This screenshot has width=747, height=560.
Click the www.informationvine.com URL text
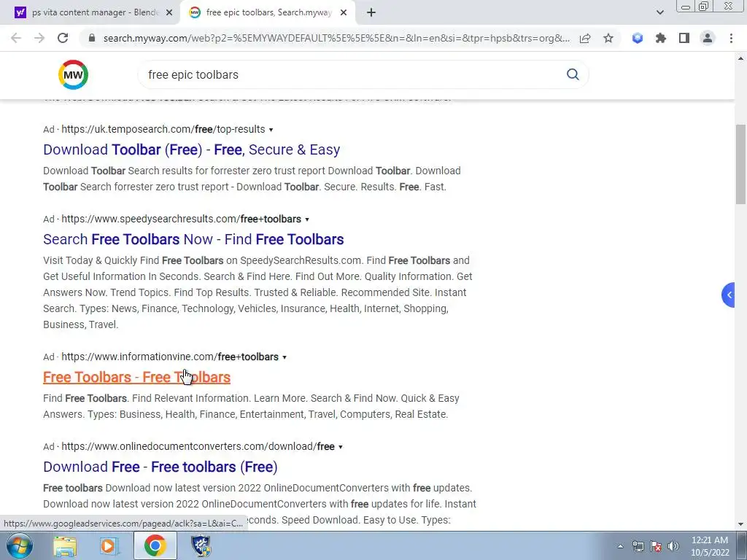point(170,357)
